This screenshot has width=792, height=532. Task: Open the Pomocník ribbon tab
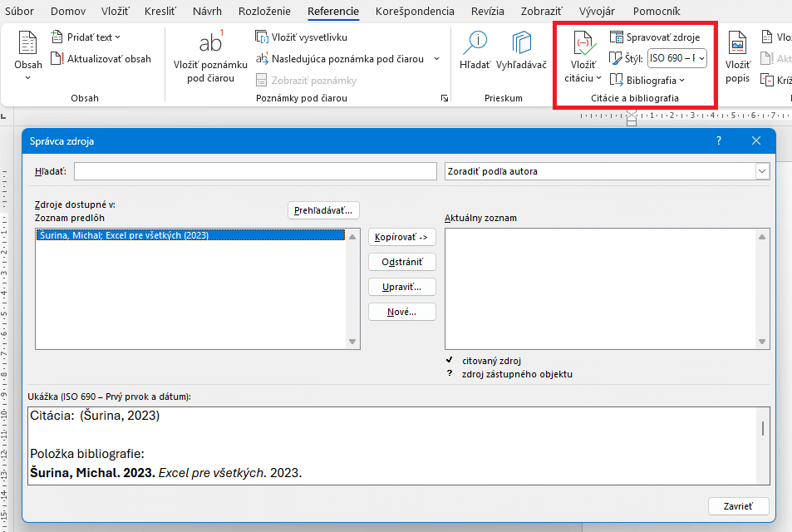657,11
